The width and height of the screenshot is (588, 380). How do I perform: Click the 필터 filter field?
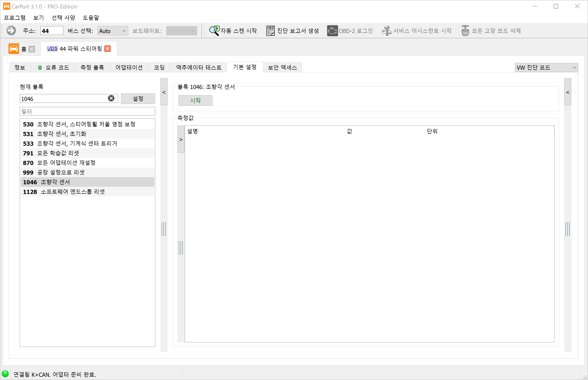click(88, 111)
